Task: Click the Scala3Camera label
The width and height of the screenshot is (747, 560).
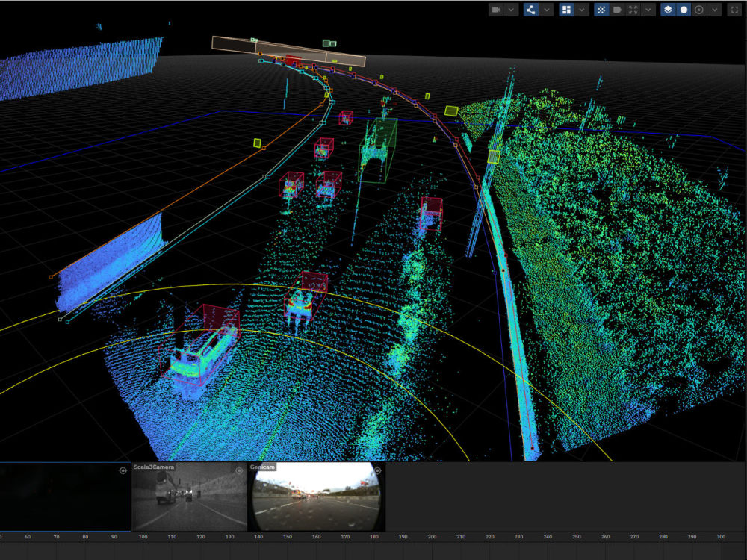Action: pyautogui.click(x=154, y=467)
